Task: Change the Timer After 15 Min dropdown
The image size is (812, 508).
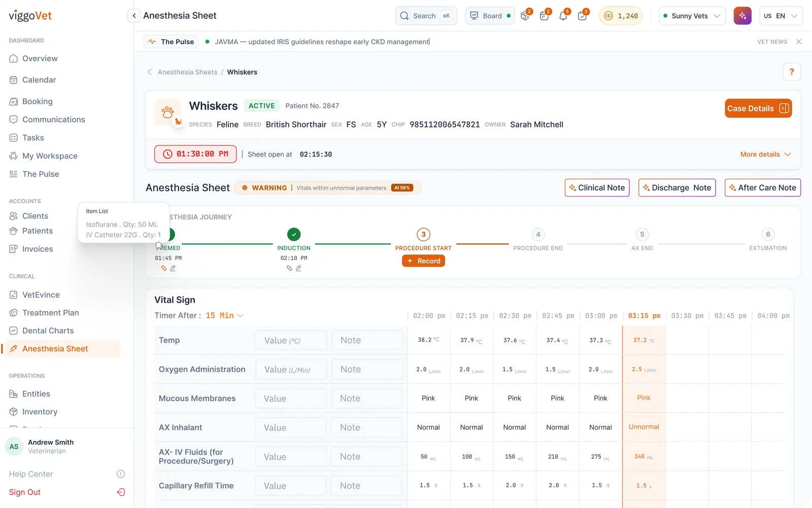Action: (224, 315)
